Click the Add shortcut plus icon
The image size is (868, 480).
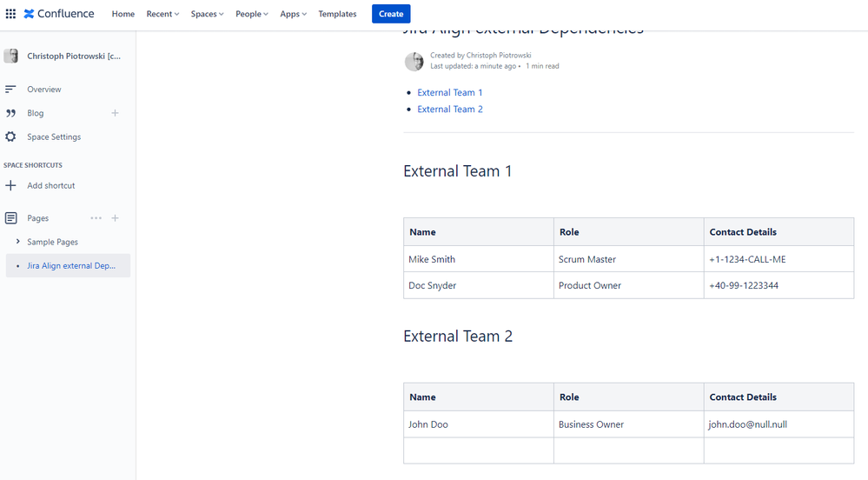click(x=10, y=186)
